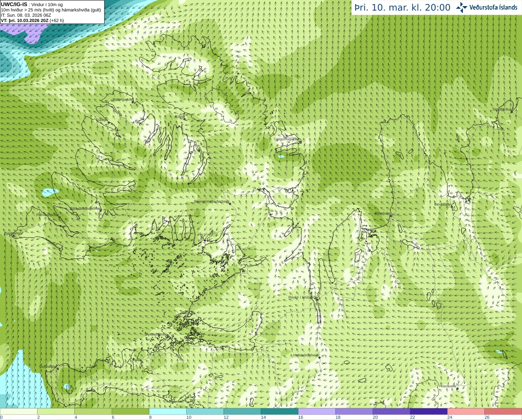Screen dimensions: 522x420
Task: Select the Bergstaðir station label
Action: click(443, 204)
